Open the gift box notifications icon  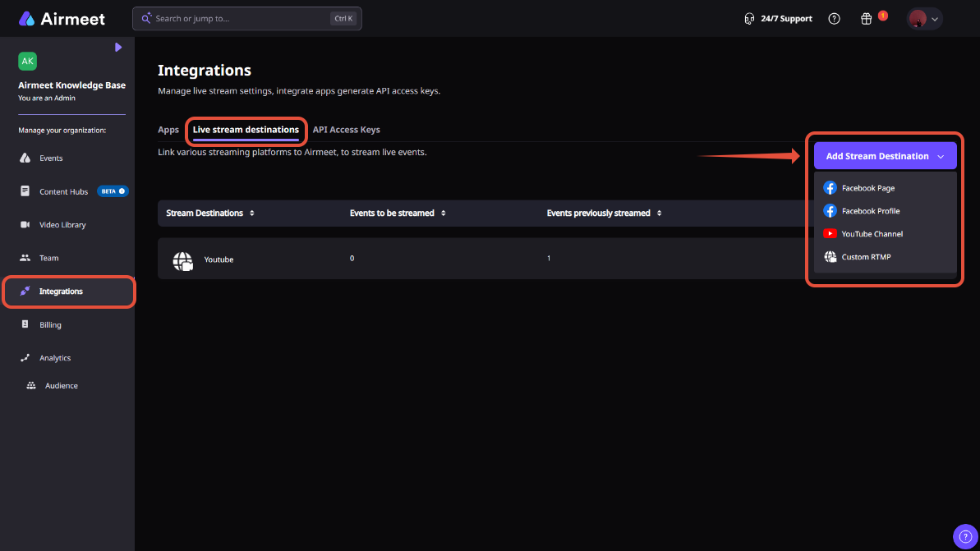pyautogui.click(x=867, y=19)
